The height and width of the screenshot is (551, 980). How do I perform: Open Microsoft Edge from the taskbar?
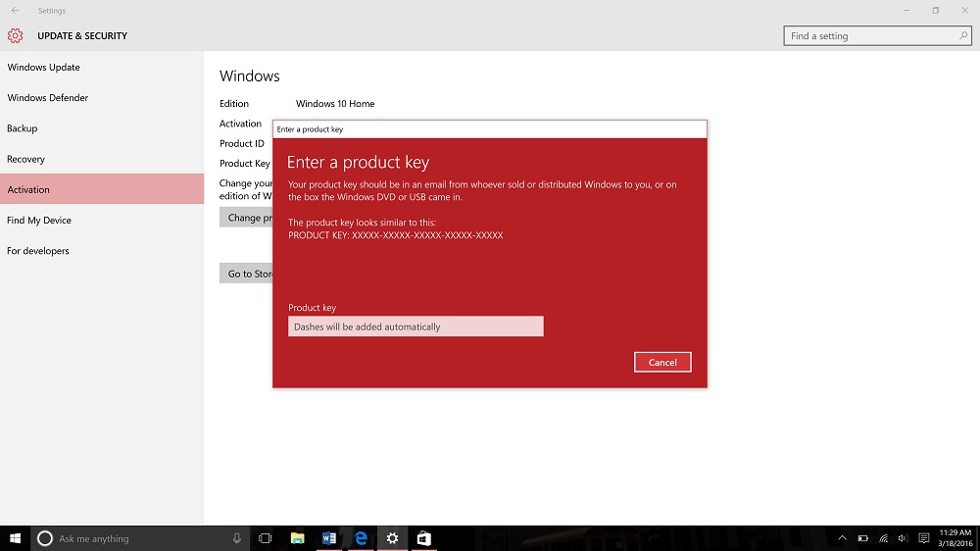(361, 538)
